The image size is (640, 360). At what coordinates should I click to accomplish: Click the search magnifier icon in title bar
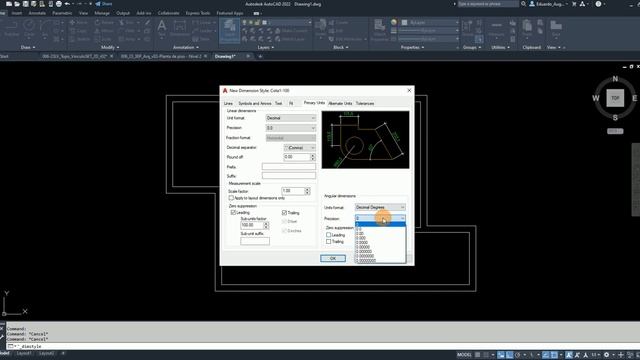point(524,4)
